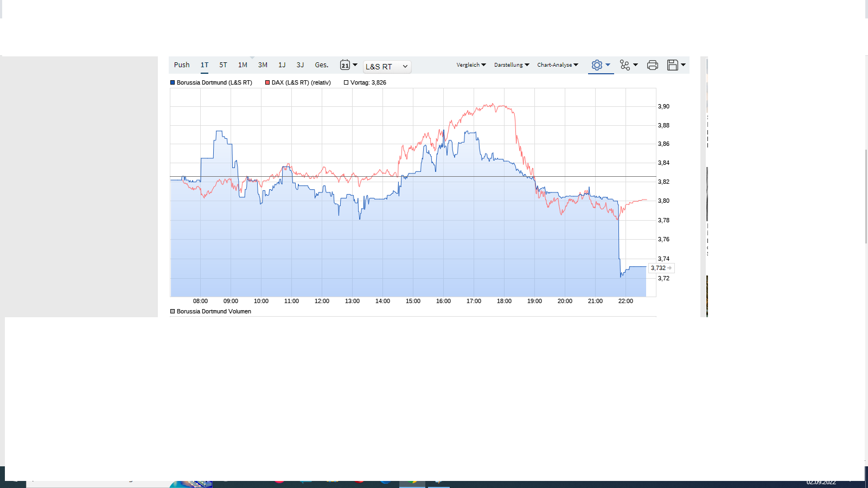Select the 1M one-month timeframe
The height and width of the screenshot is (488, 868).
pyautogui.click(x=242, y=65)
